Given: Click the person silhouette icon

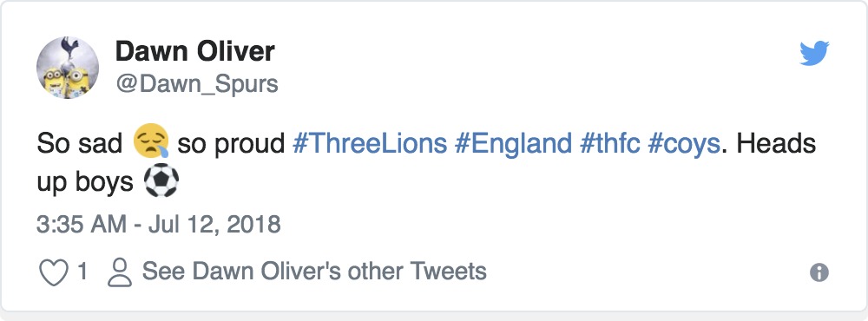Looking at the screenshot, I should (120, 272).
